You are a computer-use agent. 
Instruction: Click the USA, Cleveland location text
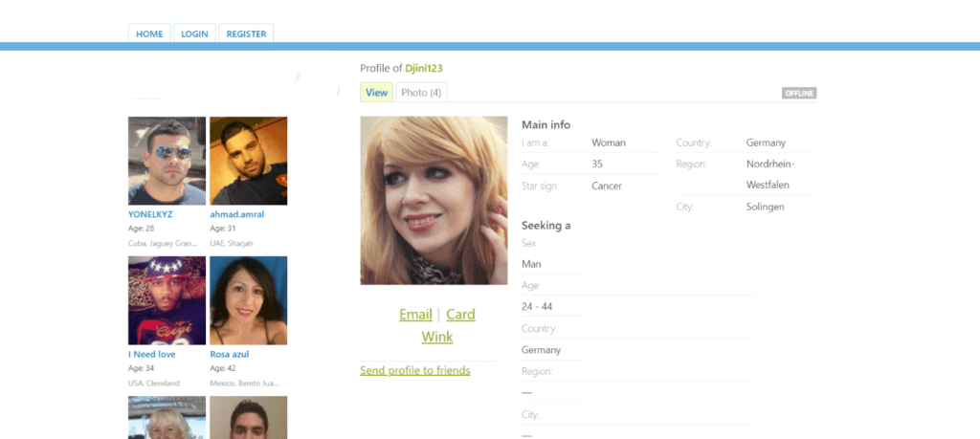[154, 383]
